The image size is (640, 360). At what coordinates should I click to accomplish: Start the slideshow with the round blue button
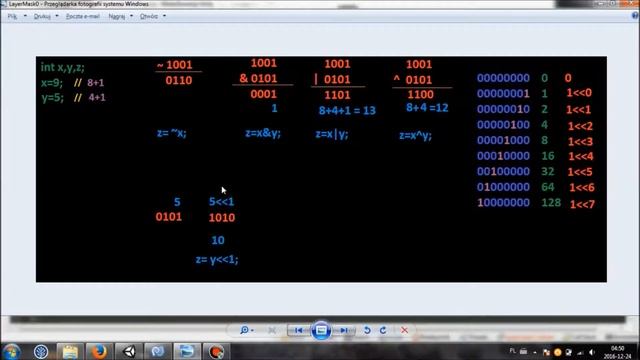pyautogui.click(x=321, y=330)
